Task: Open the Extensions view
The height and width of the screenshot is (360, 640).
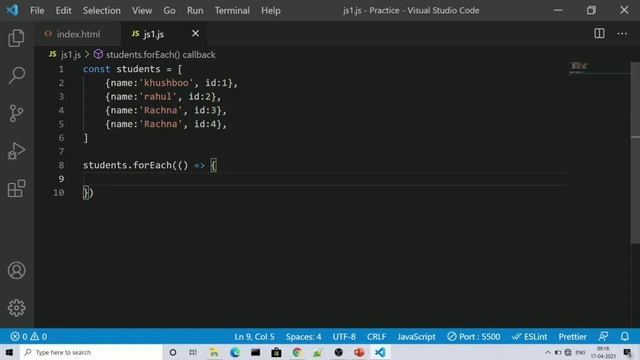Action: tap(16, 189)
